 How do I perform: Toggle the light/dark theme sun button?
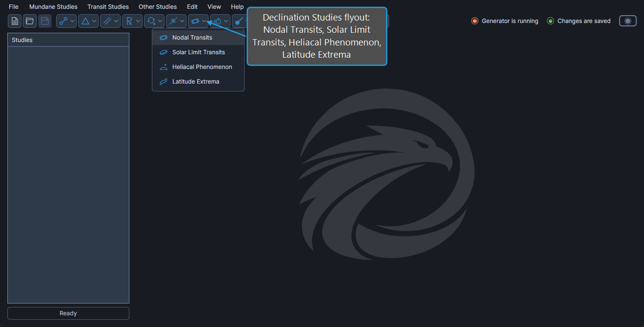[628, 21]
